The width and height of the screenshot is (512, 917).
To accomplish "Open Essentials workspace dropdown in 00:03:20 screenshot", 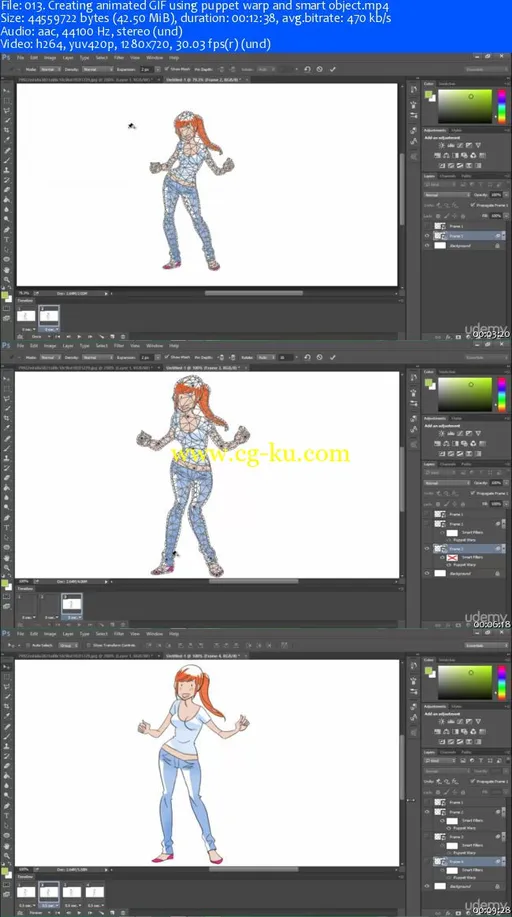I will point(487,70).
